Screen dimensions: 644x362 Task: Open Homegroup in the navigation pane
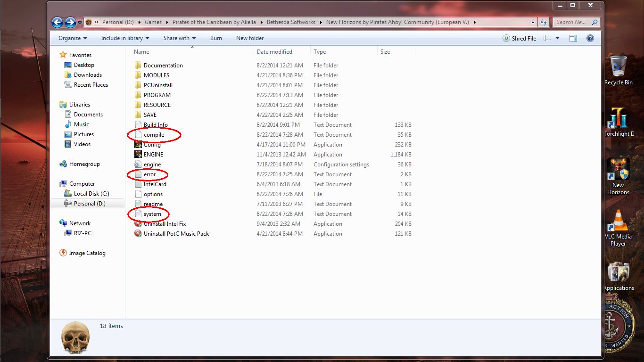tap(80, 164)
